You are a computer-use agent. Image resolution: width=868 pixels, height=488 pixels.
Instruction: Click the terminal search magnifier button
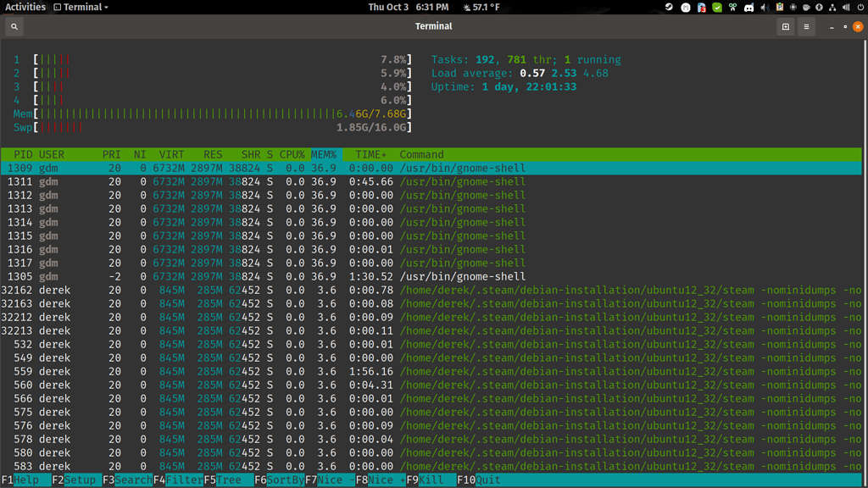(x=14, y=26)
